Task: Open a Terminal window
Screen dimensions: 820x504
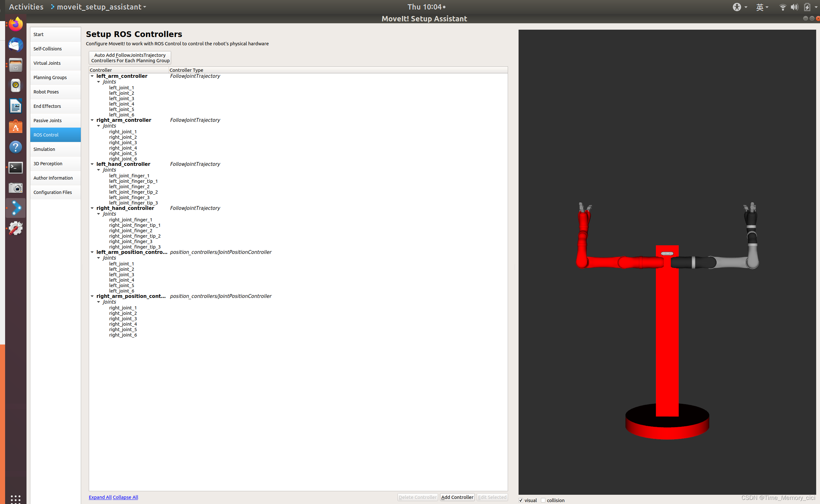Action: (x=16, y=168)
